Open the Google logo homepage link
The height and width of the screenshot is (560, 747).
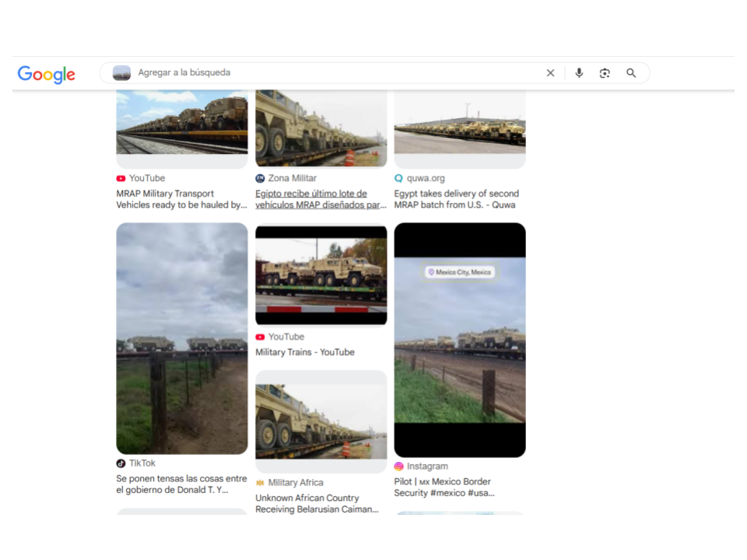pos(46,74)
